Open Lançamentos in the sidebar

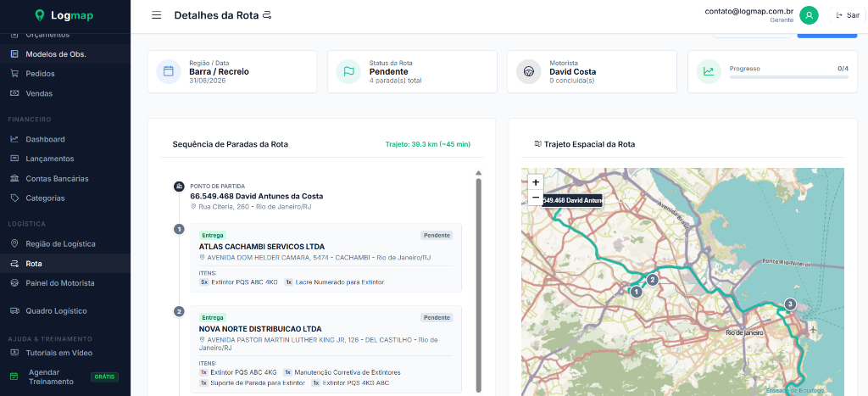[49, 159]
